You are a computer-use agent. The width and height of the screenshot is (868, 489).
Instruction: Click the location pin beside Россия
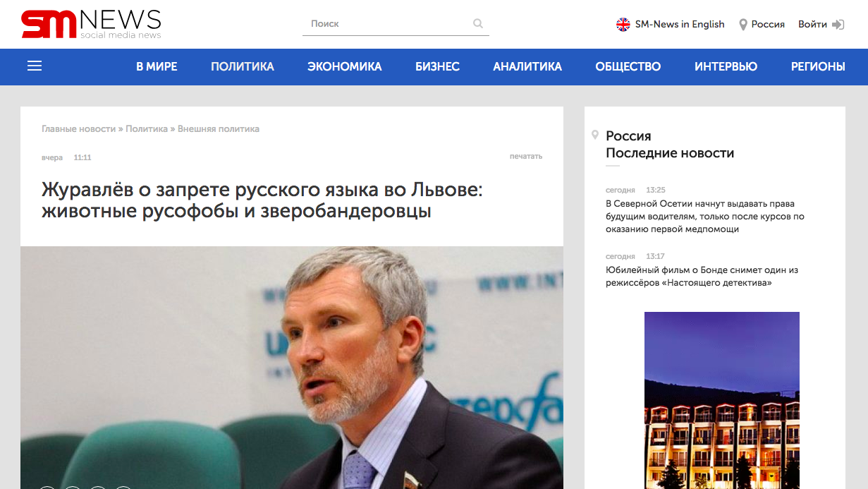point(742,25)
